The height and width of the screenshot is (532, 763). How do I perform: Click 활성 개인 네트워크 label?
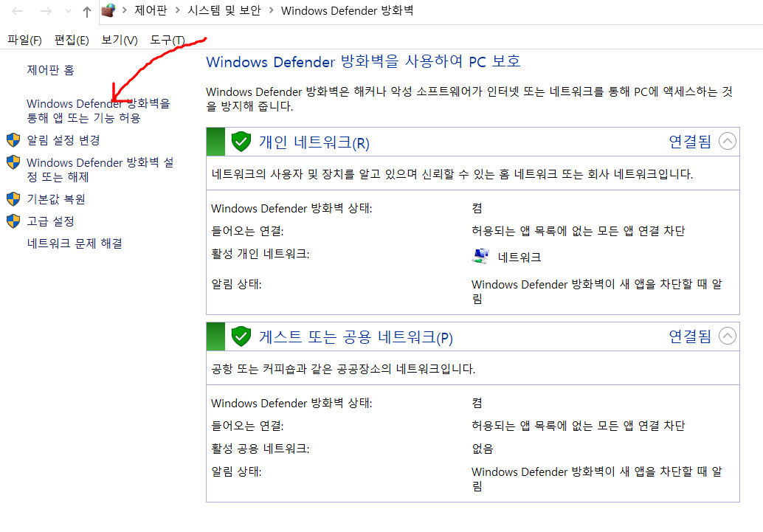[x=260, y=254]
